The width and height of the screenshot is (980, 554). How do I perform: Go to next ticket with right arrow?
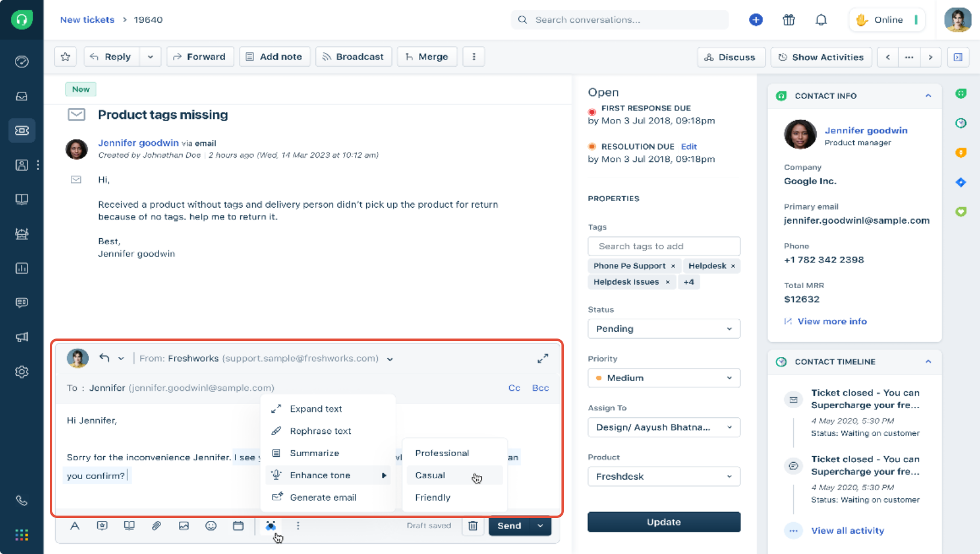[x=931, y=57]
